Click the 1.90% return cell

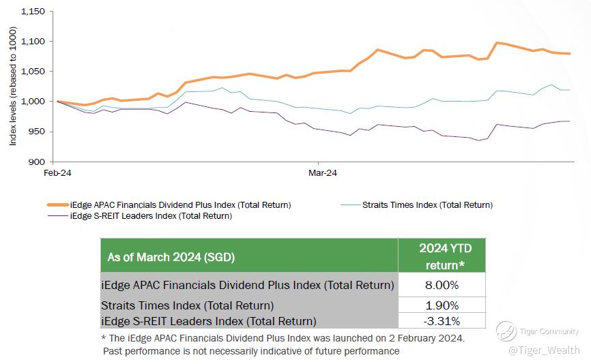[442, 305]
